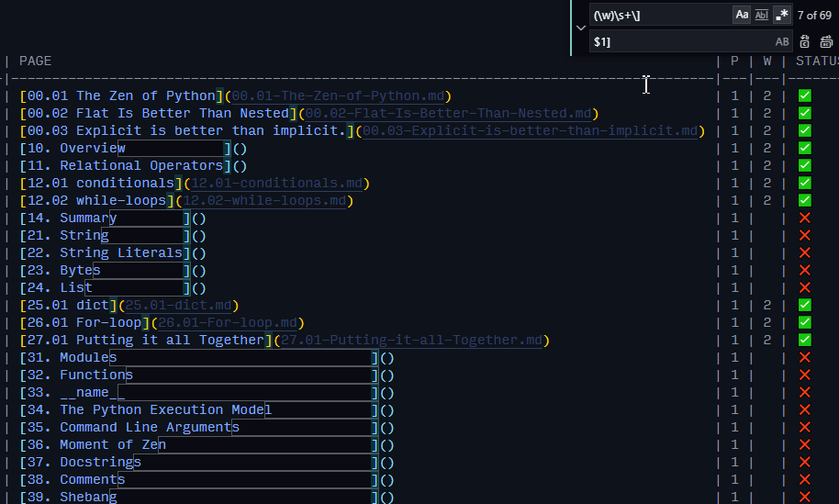Click text '[00.03 Explicit is better than implicit.'
This screenshot has width=839, height=504.
click(183, 131)
